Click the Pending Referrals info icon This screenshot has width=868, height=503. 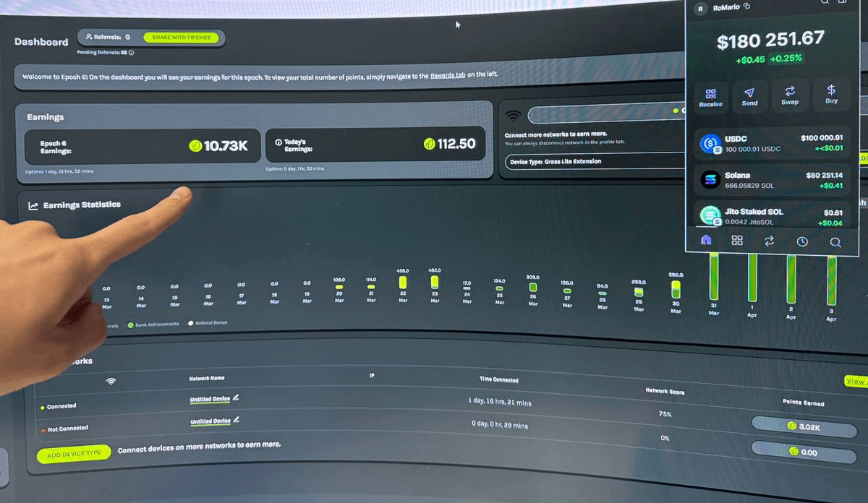click(131, 52)
